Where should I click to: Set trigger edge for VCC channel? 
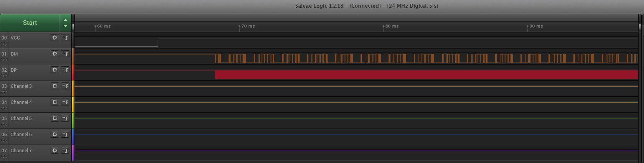(x=65, y=38)
